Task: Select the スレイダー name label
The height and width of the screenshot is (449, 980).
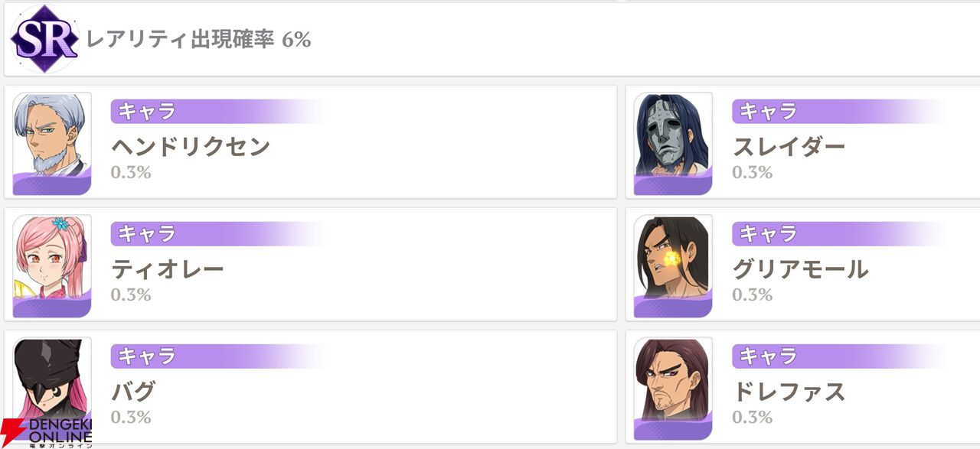Action: coord(789,145)
